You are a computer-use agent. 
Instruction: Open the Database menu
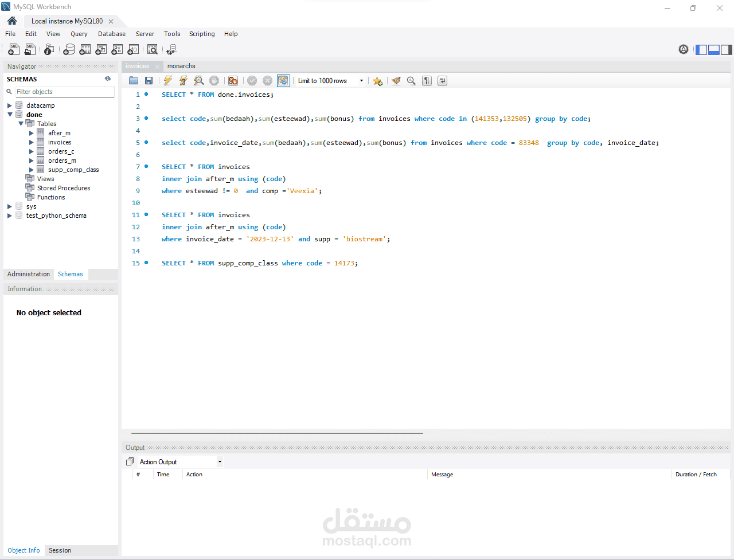pyautogui.click(x=111, y=34)
